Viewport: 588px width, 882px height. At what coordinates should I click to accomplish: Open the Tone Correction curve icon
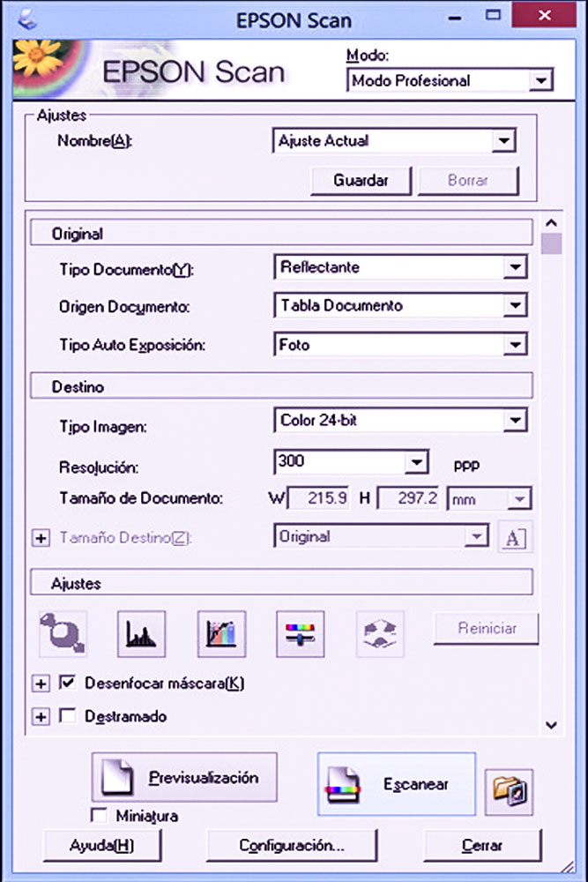tap(221, 633)
